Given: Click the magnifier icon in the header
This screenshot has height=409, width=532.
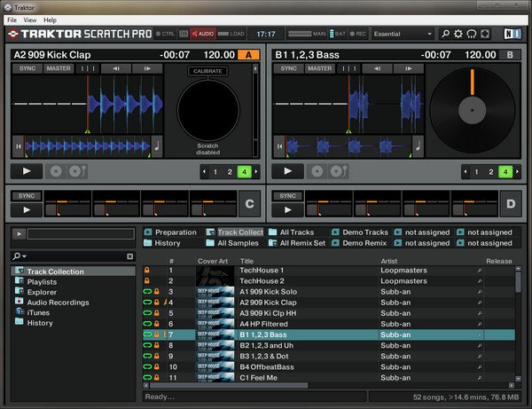Looking at the screenshot, I should click(445, 34).
